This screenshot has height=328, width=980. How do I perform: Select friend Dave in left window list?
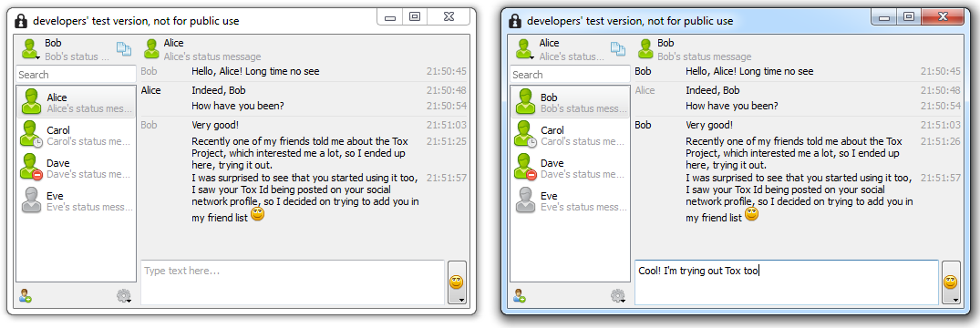coord(76,168)
